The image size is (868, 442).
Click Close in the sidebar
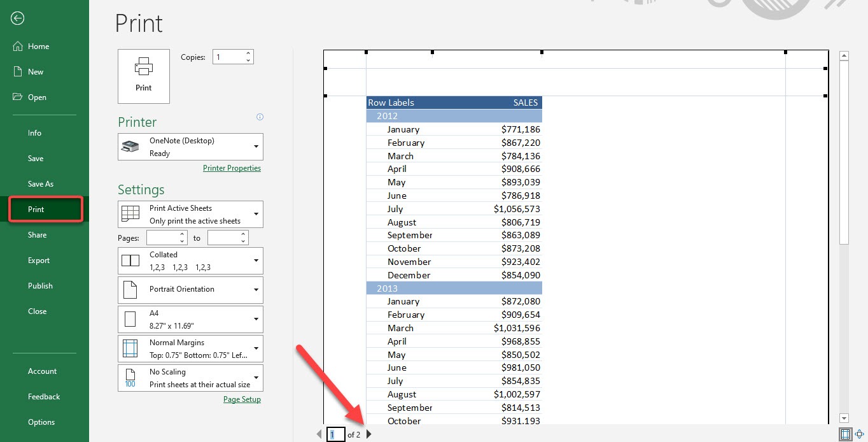[37, 311]
